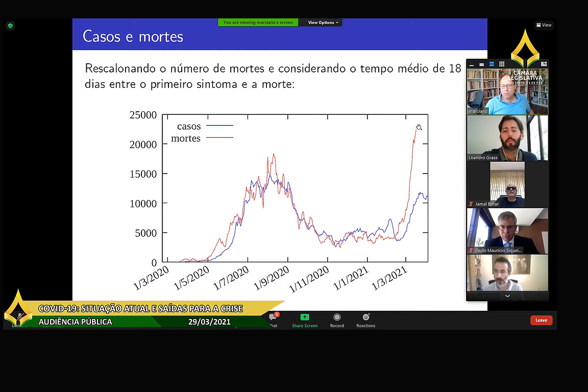Select Jamal Bittar video thumbnail
This screenshot has width=588, height=392.
tap(507, 185)
